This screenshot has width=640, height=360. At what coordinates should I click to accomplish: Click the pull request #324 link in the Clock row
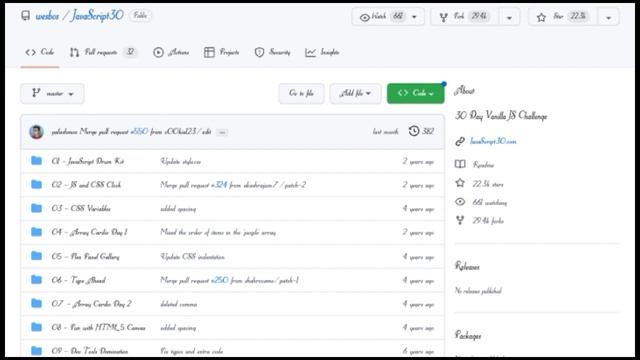pyautogui.click(x=219, y=185)
